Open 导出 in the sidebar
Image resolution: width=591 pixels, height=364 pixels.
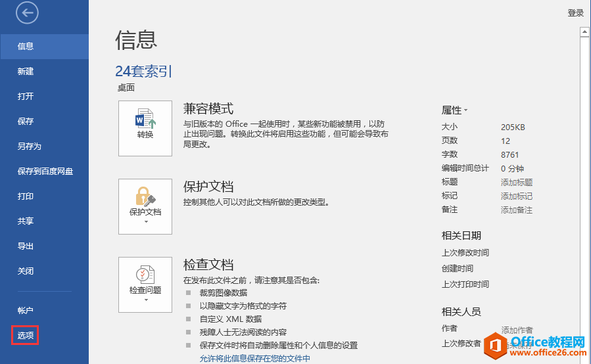pyautogui.click(x=26, y=246)
